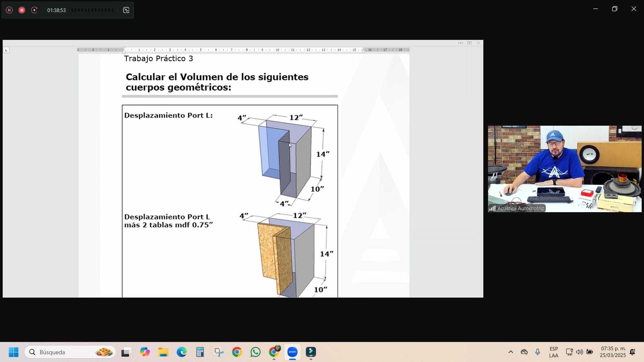This screenshot has width=644, height=362.
Task: Open the three-dot options menu
Action: click(460, 43)
